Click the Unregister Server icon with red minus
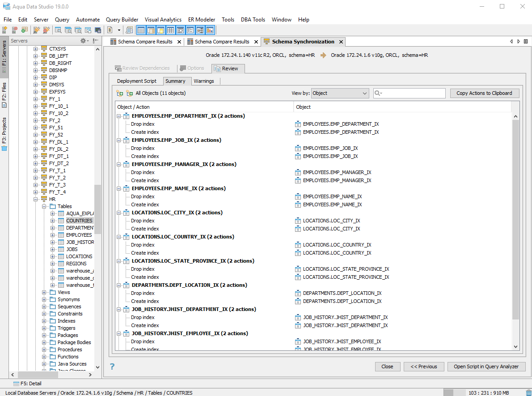The image size is (532, 396). pyautogui.click(x=14, y=30)
